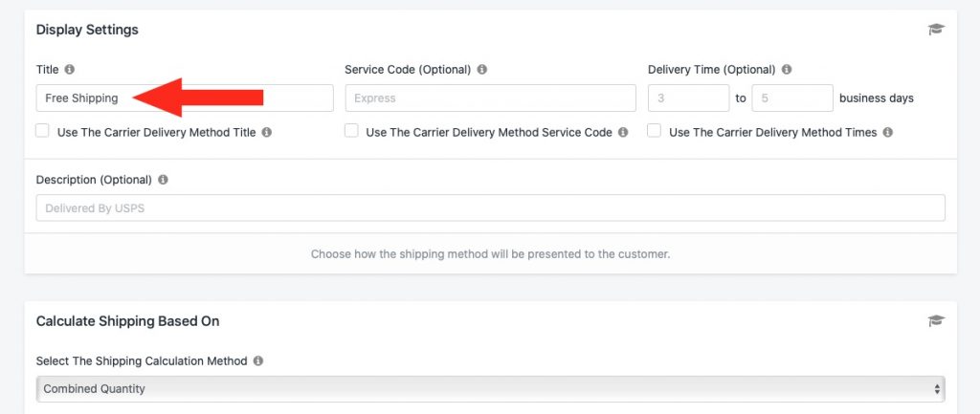Screen dimensions: 980x414
Task: Tick Use The Carrier Delivery Method Times checkbox
Action: pos(655,131)
